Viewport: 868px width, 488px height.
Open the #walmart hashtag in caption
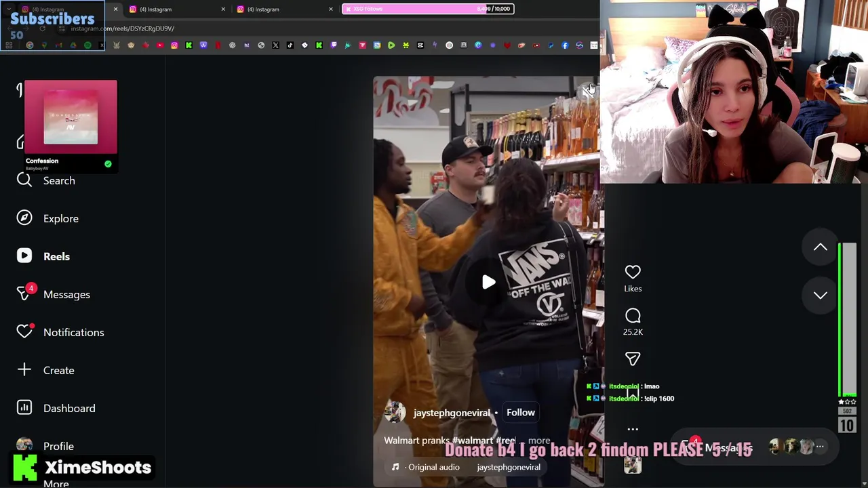[473, 441]
